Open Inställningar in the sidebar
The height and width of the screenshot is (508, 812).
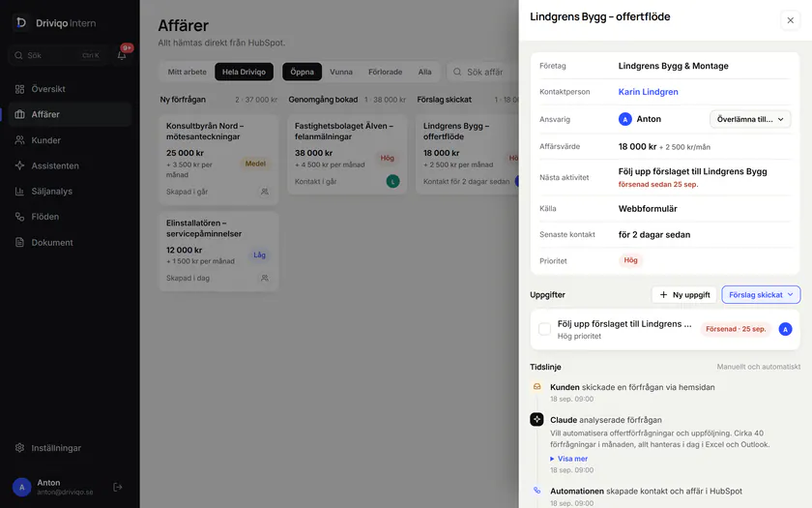point(68,448)
